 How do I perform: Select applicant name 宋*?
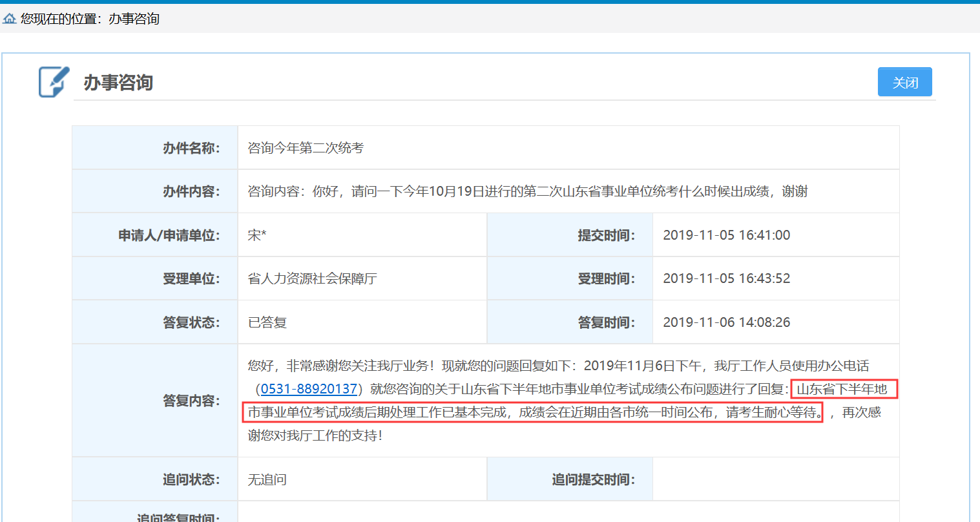(x=257, y=235)
